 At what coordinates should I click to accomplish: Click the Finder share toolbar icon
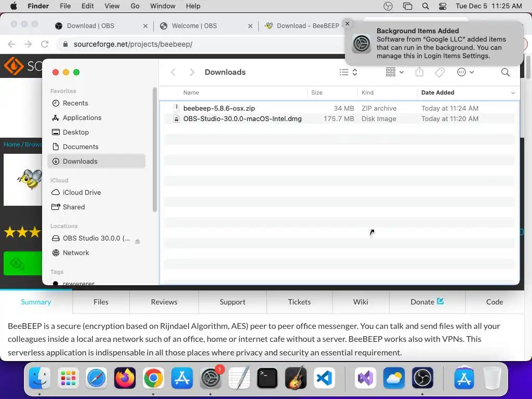click(419, 72)
